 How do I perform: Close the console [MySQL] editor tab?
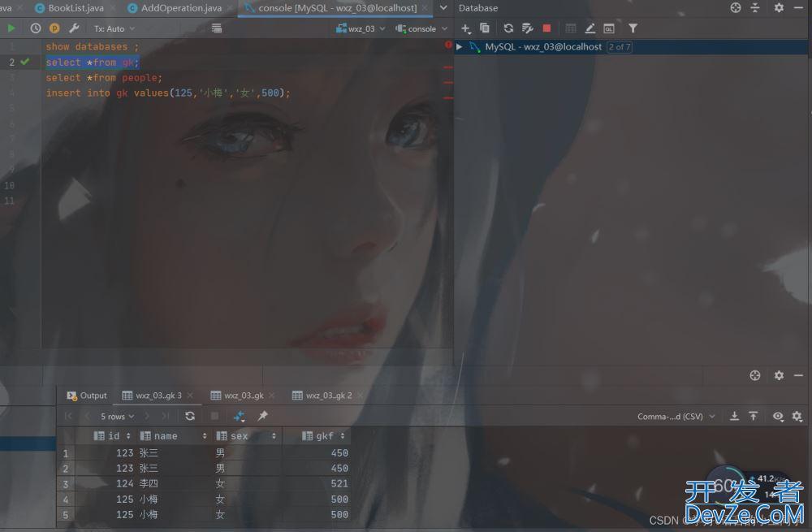[425, 8]
